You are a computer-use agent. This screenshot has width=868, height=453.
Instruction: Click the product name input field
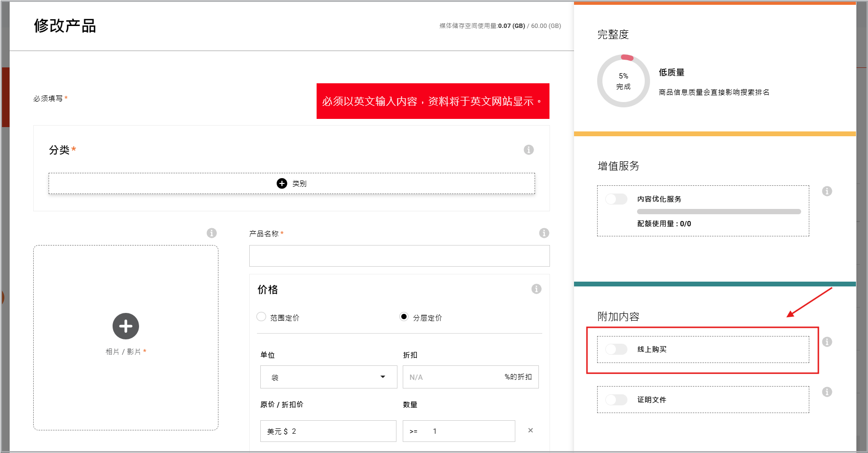pyautogui.click(x=399, y=256)
